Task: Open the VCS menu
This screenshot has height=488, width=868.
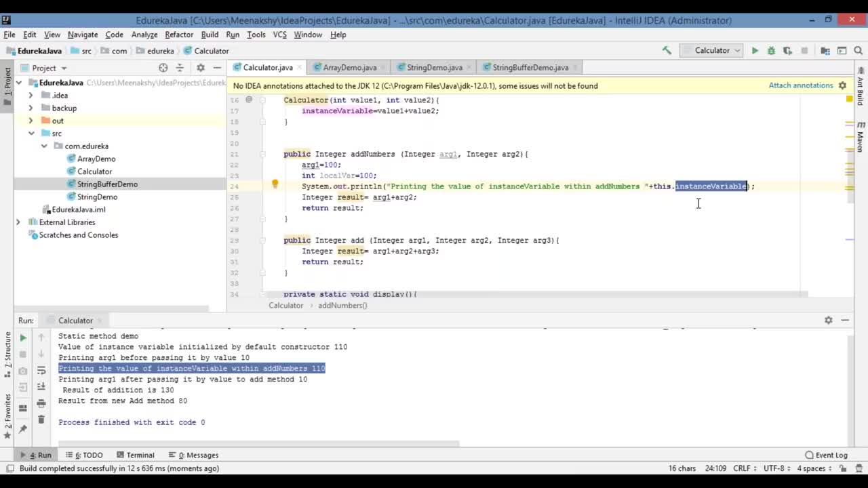Action: point(279,35)
